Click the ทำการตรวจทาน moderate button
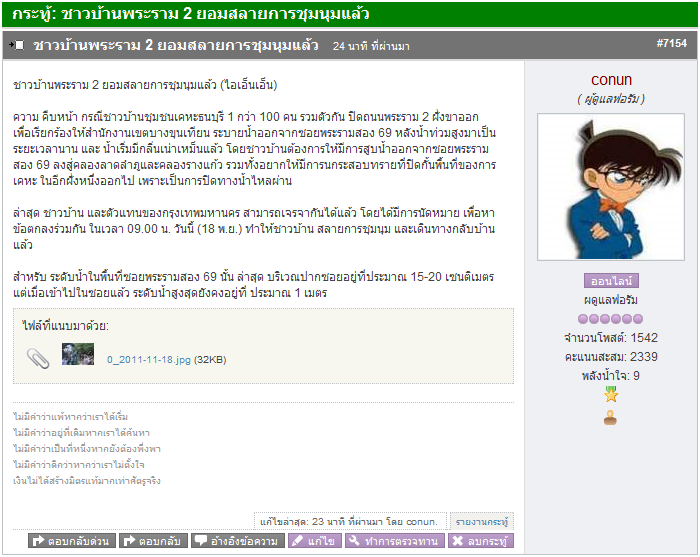 click(395, 541)
